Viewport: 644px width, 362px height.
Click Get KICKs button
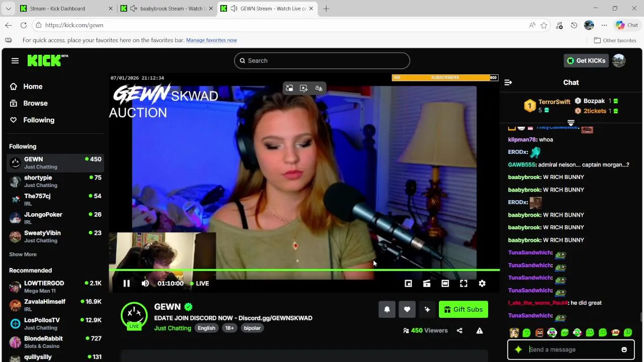pyautogui.click(x=586, y=60)
